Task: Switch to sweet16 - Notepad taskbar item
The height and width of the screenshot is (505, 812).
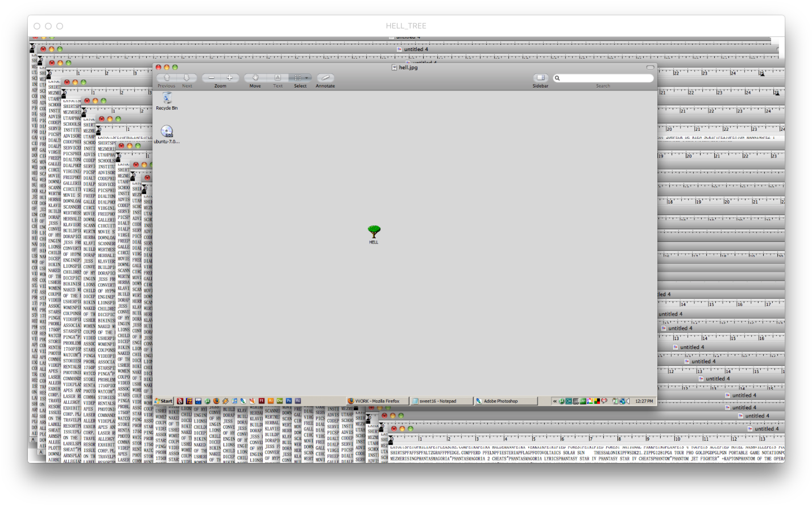Action: pos(442,401)
